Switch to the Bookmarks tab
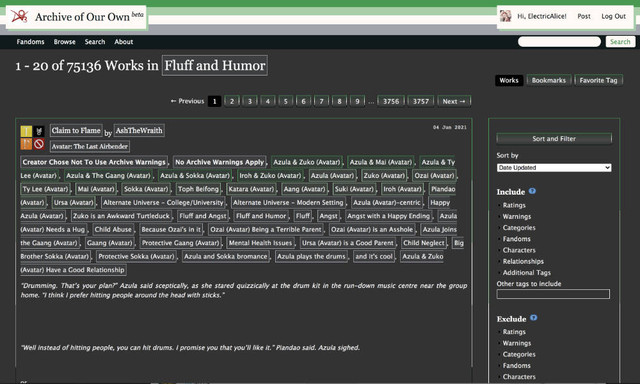Image resolution: width=640 pixels, height=384 pixels. click(x=549, y=80)
